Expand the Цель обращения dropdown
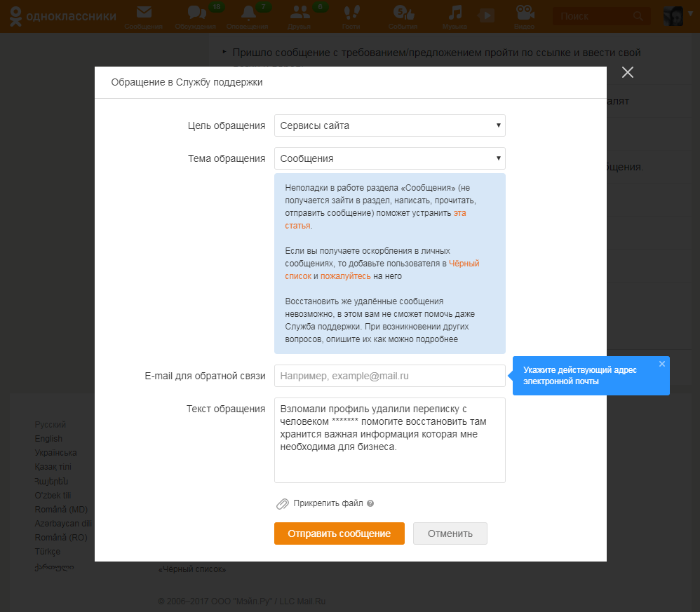700x612 pixels. [390, 125]
